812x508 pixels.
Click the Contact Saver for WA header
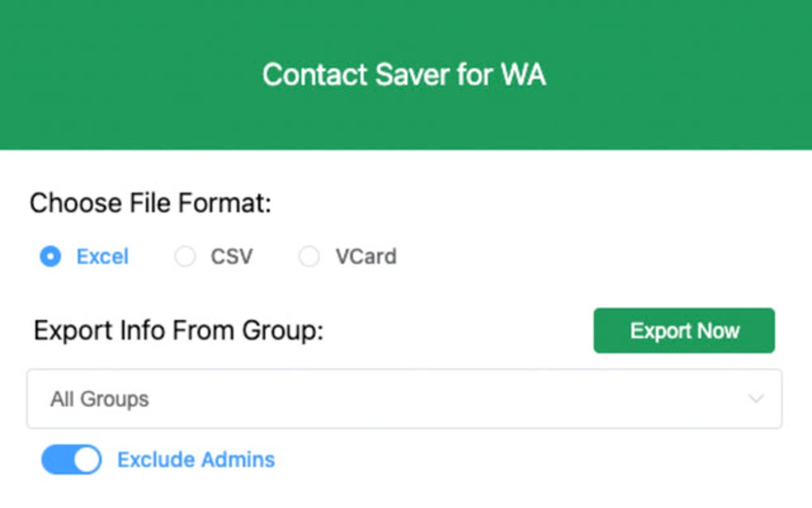coord(404,74)
